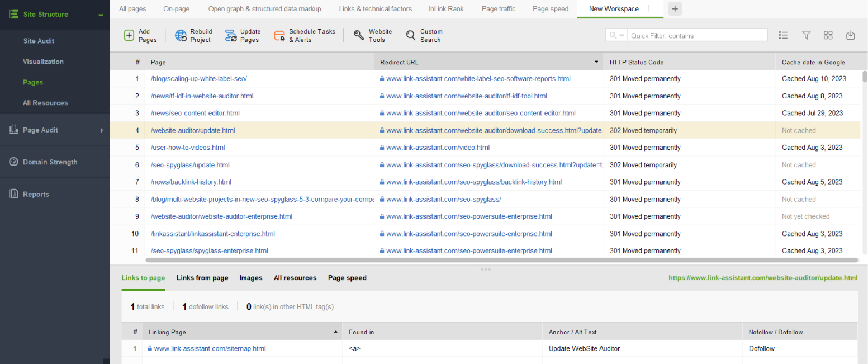Image resolution: width=868 pixels, height=364 pixels.
Task: Open Pages in sidebar
Action: click(x=33, y=82)
